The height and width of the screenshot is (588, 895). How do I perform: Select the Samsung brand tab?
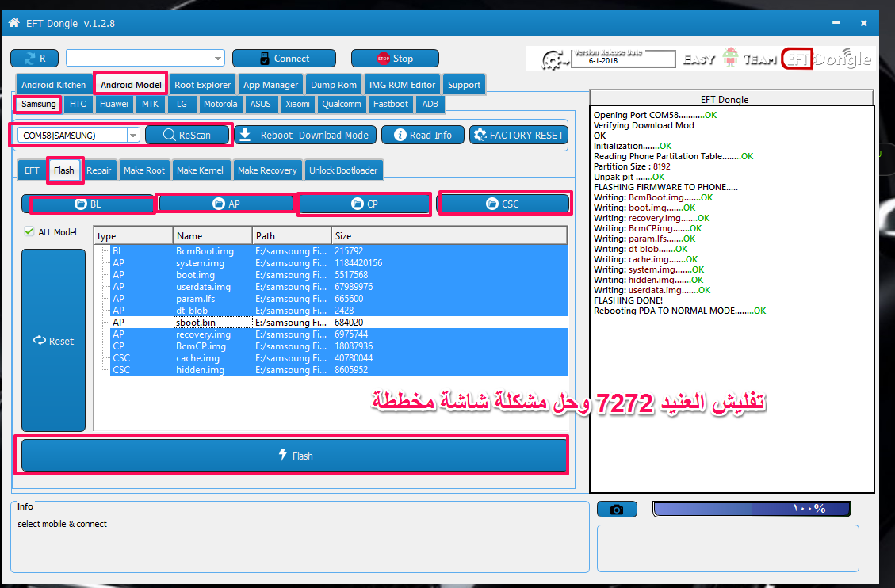(x=38, y=104)
